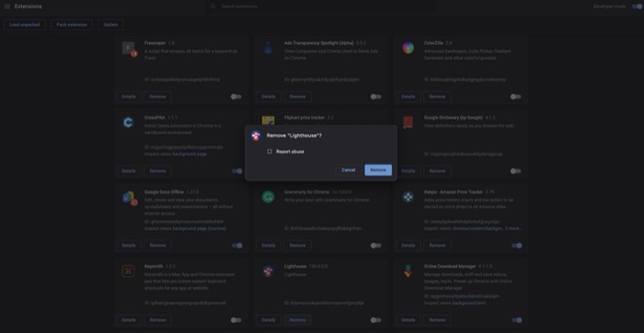Remove the ColorZilla extension
Viewport: 644px width, 333px height.
pyautogui.click(x=437, y=97)
